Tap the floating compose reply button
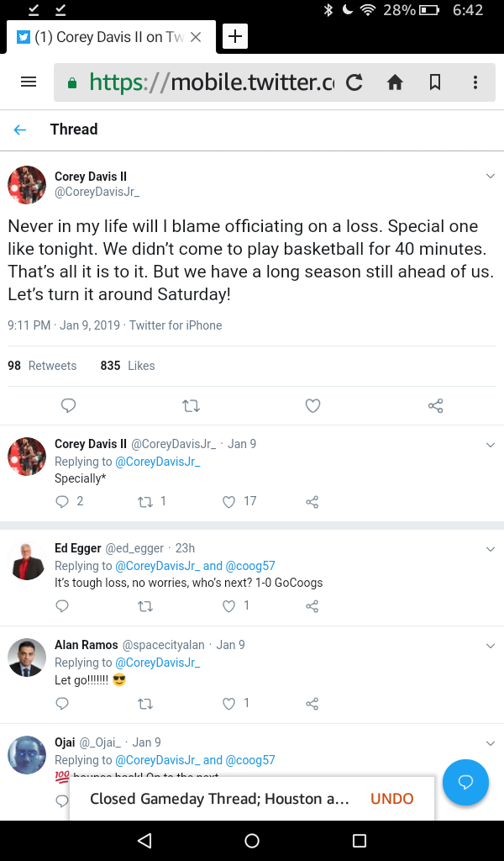This screenshot has width=504, height=861. coord(465,783)
